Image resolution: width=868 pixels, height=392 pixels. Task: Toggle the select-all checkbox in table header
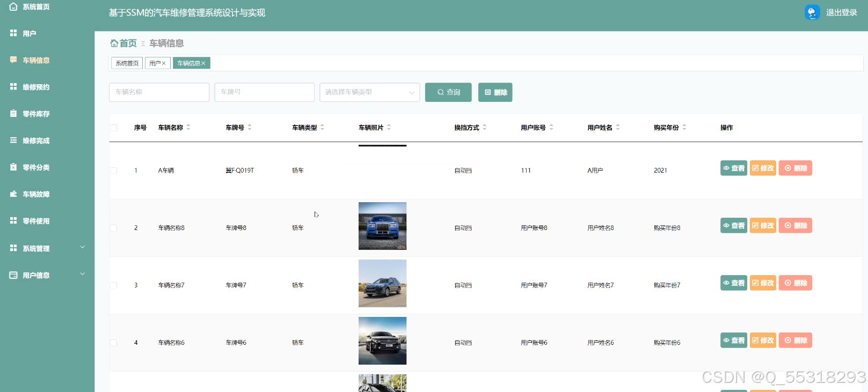[x=114, y=128]
